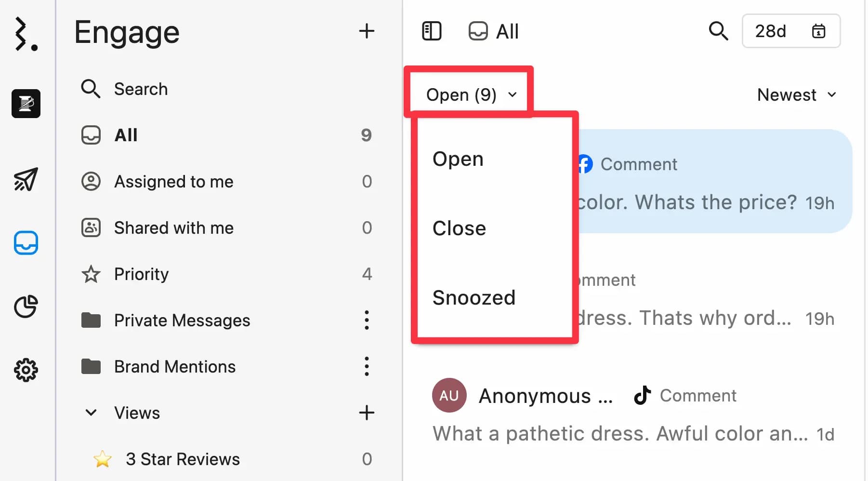
Task: Click the magnifier search icon near 28d
Action: click(718, 31)
